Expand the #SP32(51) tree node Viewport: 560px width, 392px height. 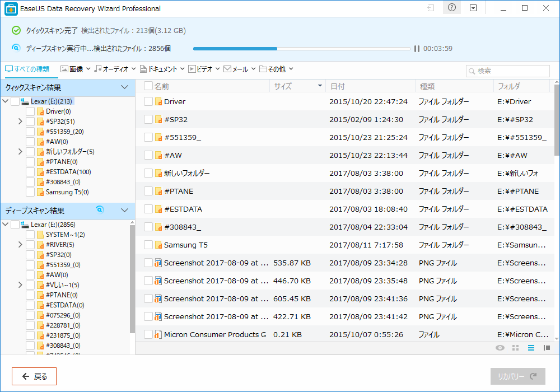click(20, 122)
